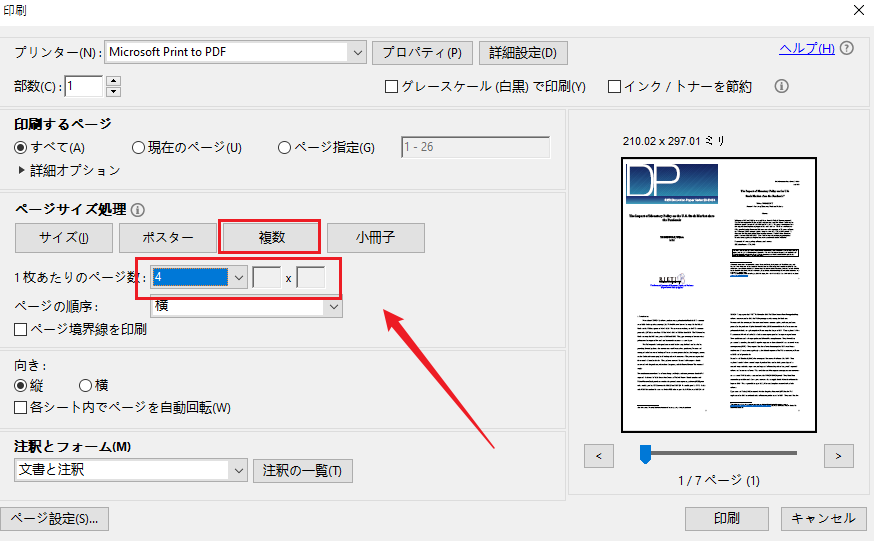Screen dimensions: 874x541
Task: Choose 縦 portrait orientation
Action: point(21,385)
